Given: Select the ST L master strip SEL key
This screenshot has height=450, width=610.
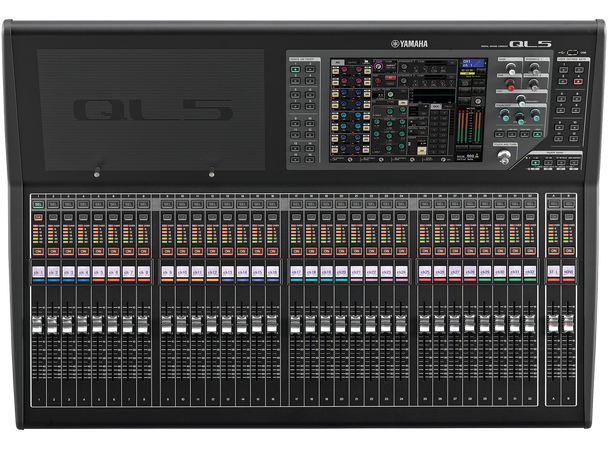Looking at the screenshot, I should coord(554,204).
